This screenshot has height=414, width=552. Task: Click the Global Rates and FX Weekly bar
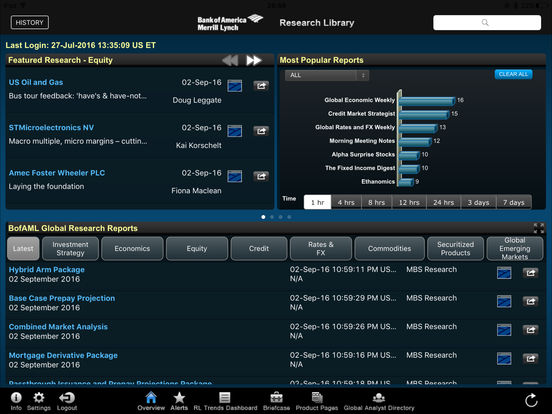click(x=418, y=128)
